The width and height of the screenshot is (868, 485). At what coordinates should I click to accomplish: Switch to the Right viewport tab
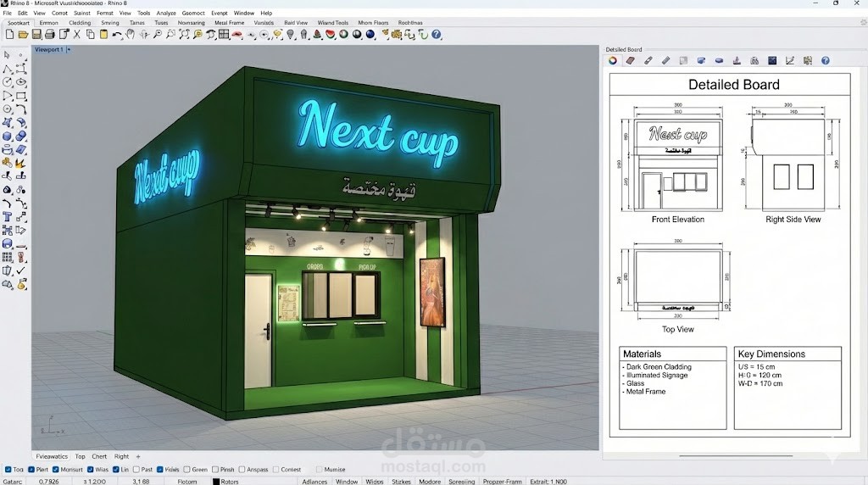coord(121,456)
